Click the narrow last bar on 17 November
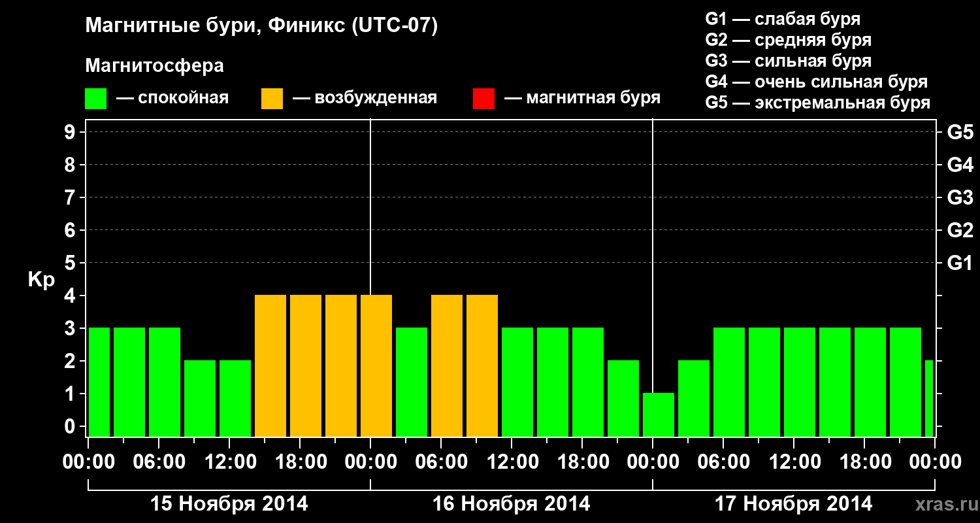Viewport: 980px width, 523px height. (929, 398)
